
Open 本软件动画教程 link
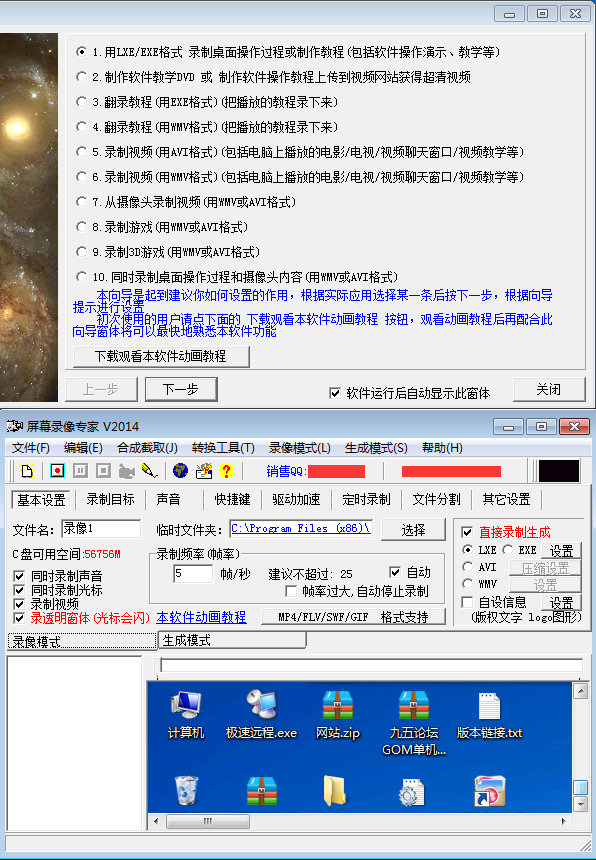(201, 617)
